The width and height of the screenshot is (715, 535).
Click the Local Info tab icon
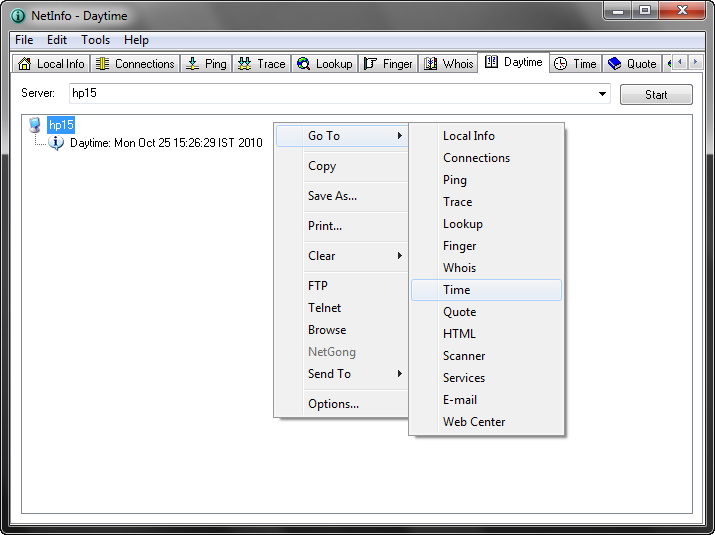click(26, 64)
